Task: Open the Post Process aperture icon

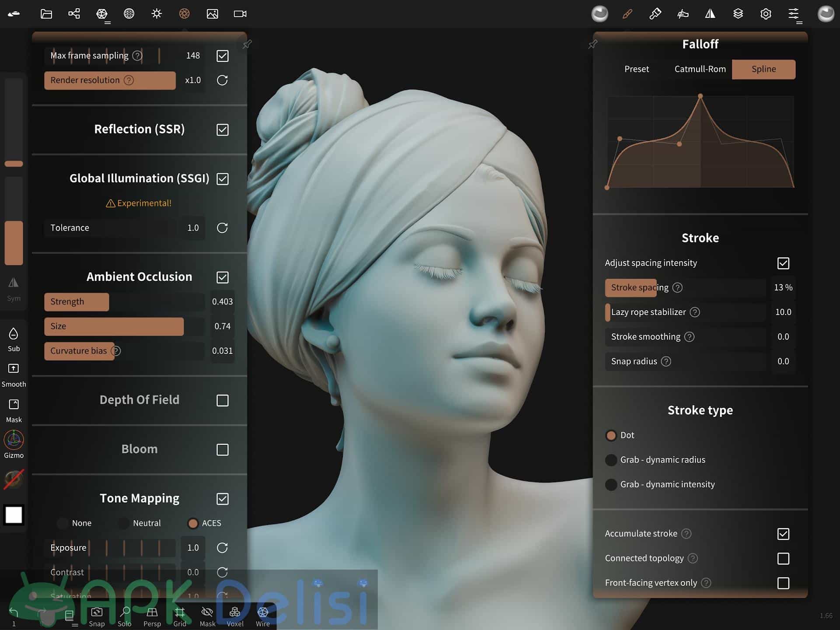Action: [x=185, y=14]
